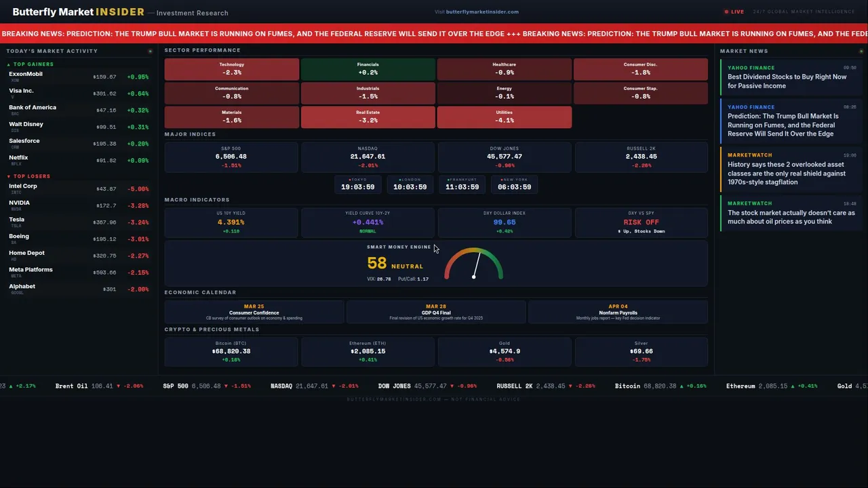868x488 pixels.
Task: Click the Silver price card
Action: 642,352
